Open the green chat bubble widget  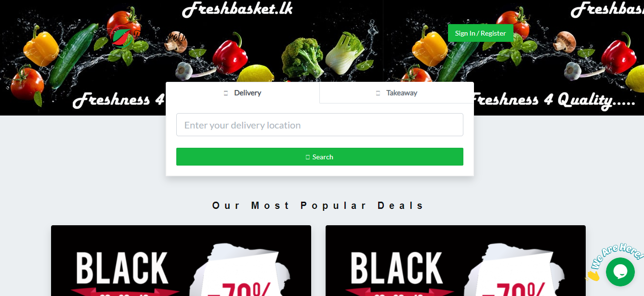pyautogui.click(x=620, y=272)
